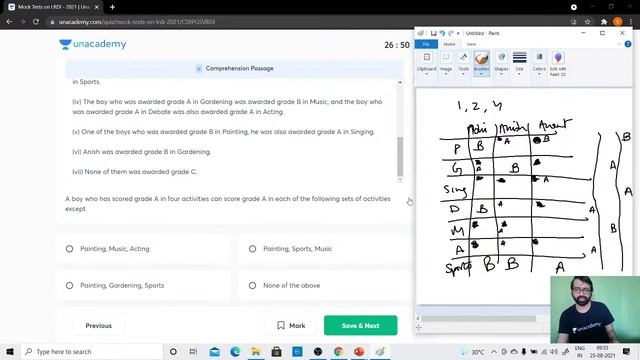The height and width of the screenshot is (360, 640).
Task: Expand the Colors group in Paint
Action: 539,64
